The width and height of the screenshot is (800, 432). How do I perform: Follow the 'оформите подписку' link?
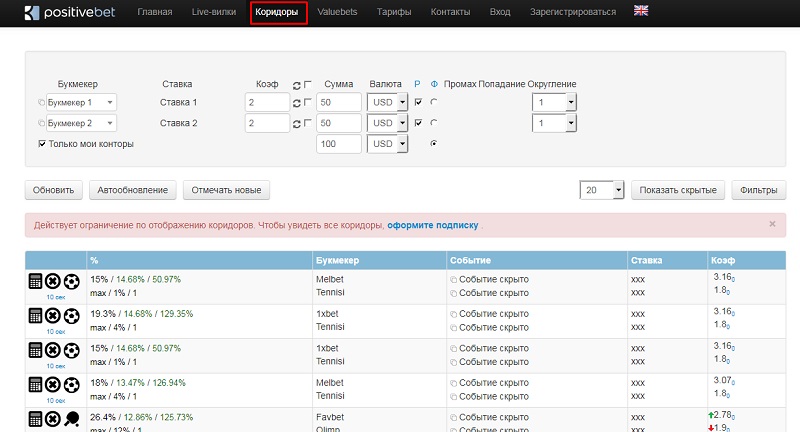tap(433, 225)
